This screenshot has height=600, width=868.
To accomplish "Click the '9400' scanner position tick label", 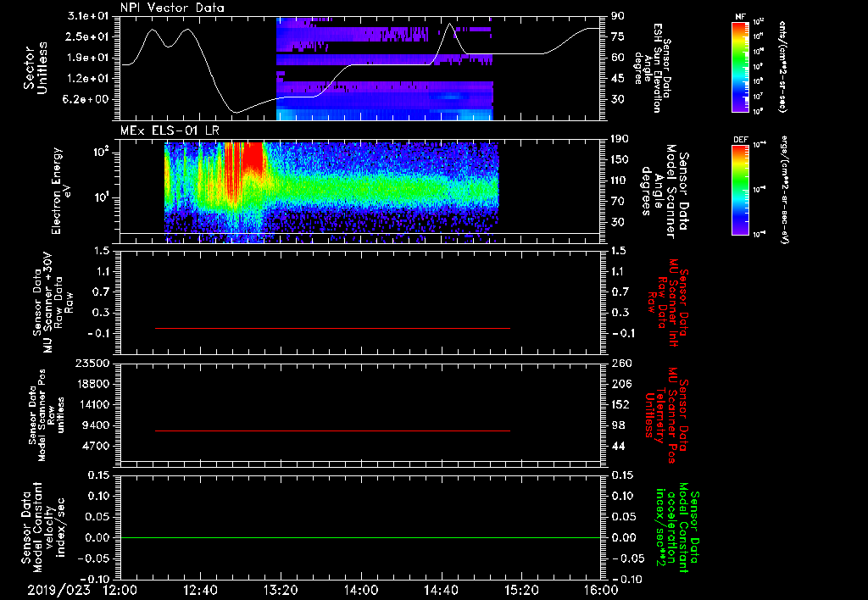I will coord(96,425).
